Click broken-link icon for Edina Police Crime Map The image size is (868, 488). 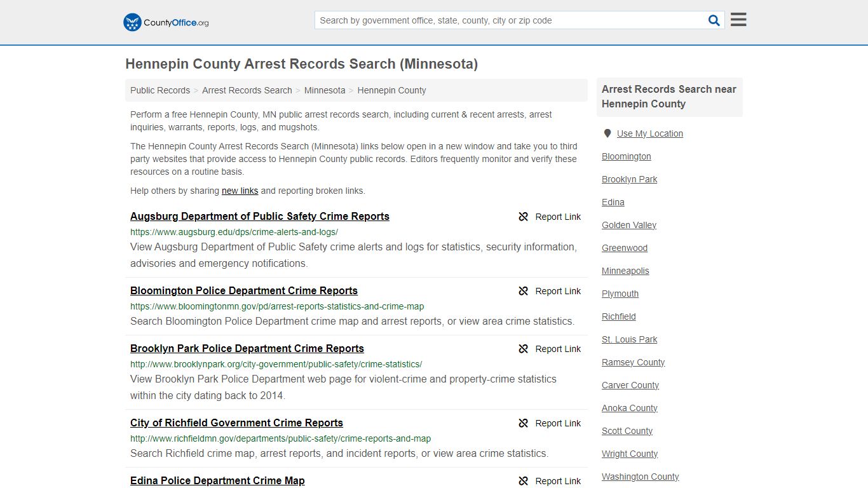coord(524,481)
